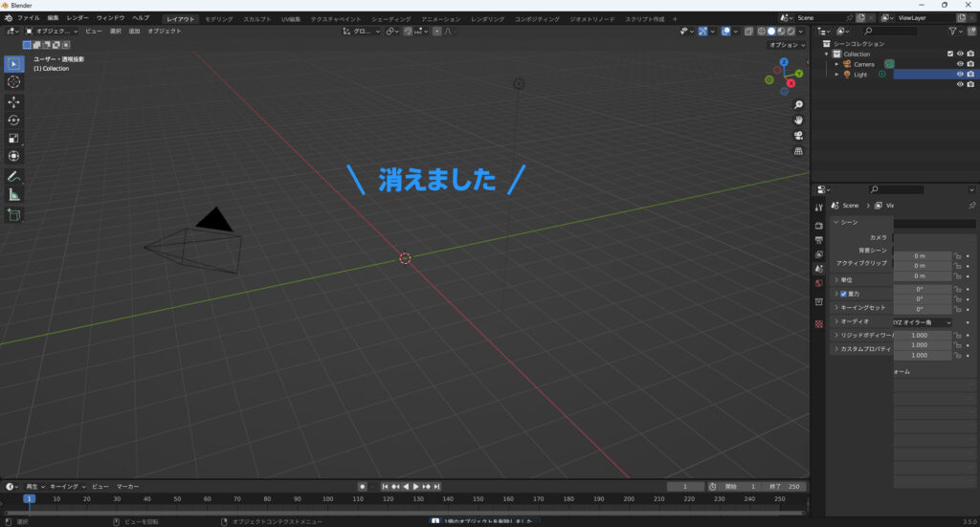Image resolution: width=980 pixels, height=527 pixels.
Task: Select the Scale tool
Action: click(13, 138)
